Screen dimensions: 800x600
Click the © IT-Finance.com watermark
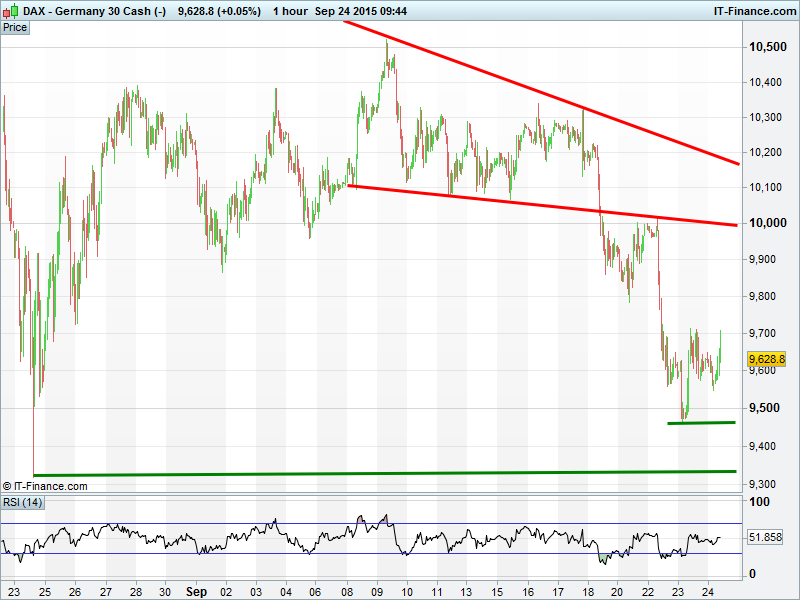[x=45, y=486]
